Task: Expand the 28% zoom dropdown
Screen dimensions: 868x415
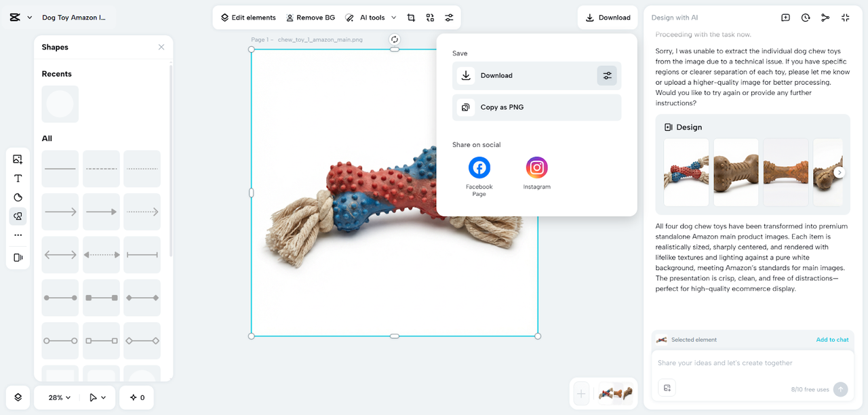Action: point(59,397)
